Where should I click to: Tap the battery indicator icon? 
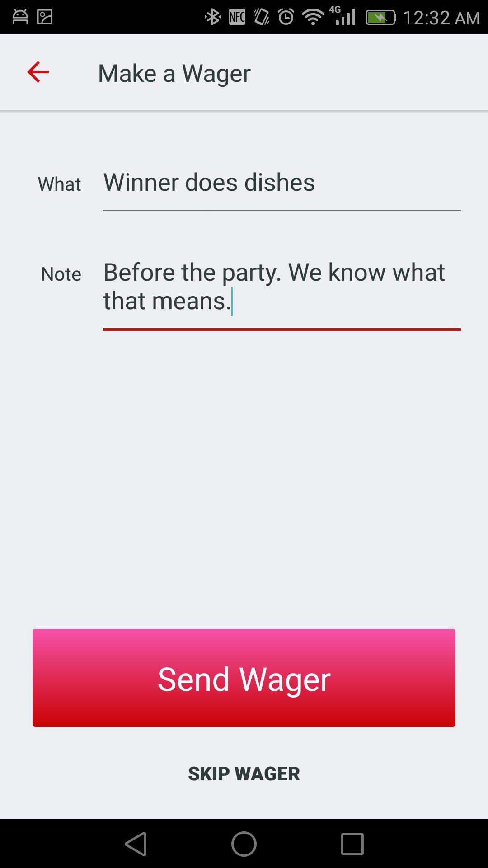click(x=382, y=17)
